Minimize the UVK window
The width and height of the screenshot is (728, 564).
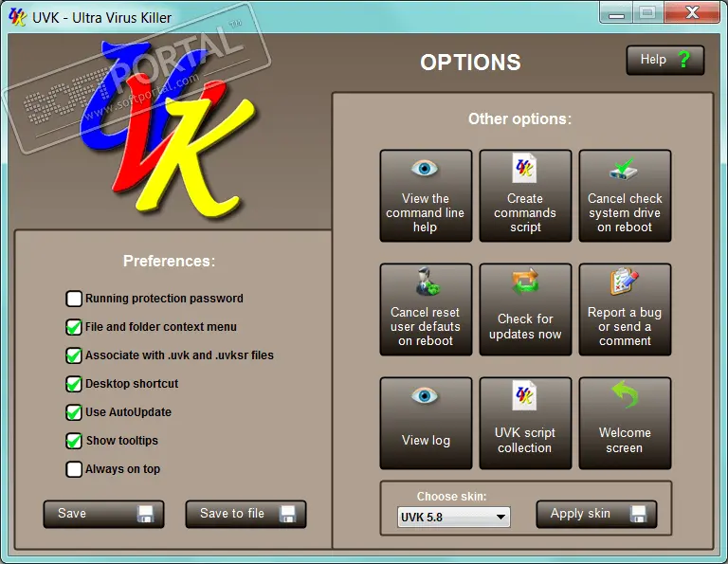click(x=616, y=12)
